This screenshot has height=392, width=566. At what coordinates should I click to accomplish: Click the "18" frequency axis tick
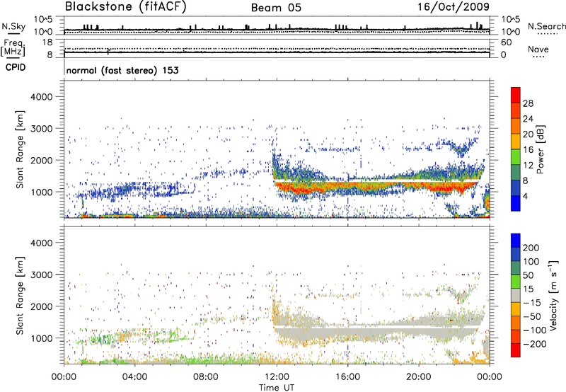(47, 42)
